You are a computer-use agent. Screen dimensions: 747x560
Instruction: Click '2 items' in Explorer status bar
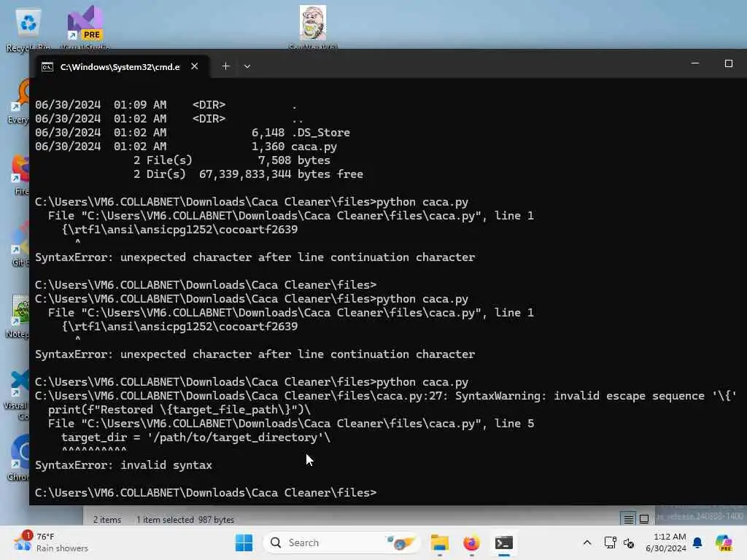coord(107,519)
